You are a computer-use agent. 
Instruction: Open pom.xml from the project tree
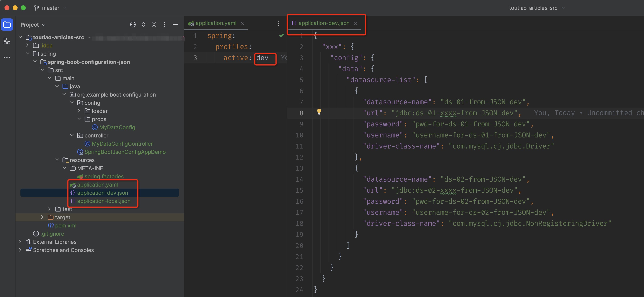point(66,225)
